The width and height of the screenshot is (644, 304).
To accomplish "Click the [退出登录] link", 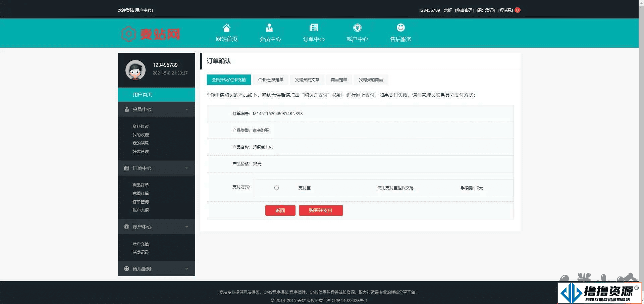I will 486,10.
